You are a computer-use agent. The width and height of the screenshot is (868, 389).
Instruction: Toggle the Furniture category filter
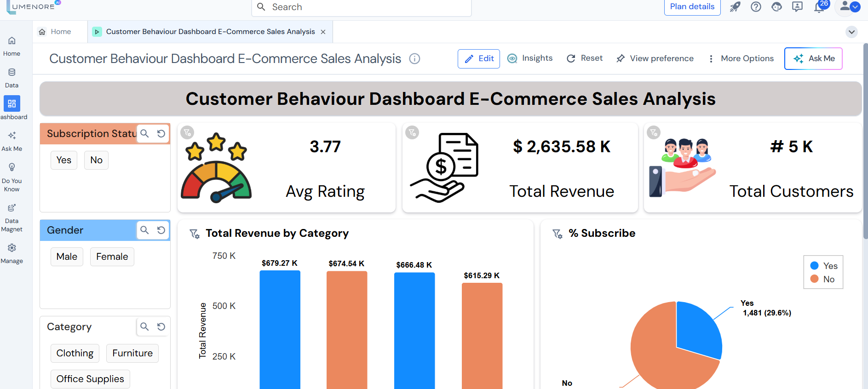click(132, 353)
